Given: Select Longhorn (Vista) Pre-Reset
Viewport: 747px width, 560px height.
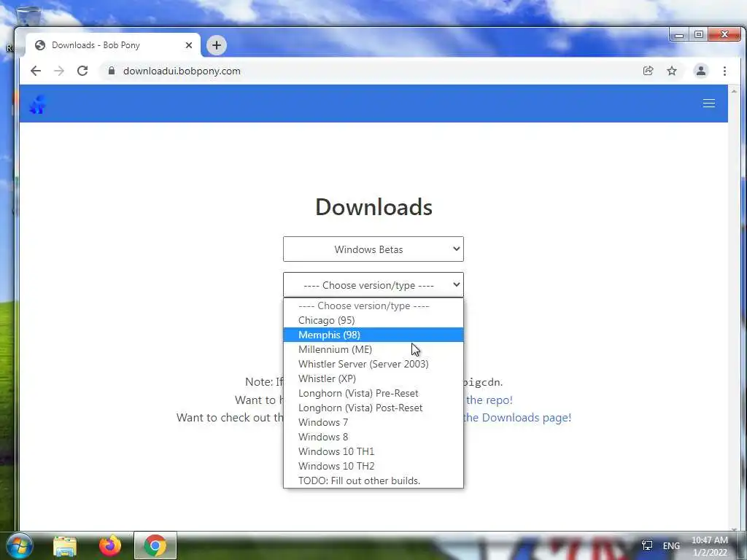Looking at the screenshot, I should pos(373,393).
